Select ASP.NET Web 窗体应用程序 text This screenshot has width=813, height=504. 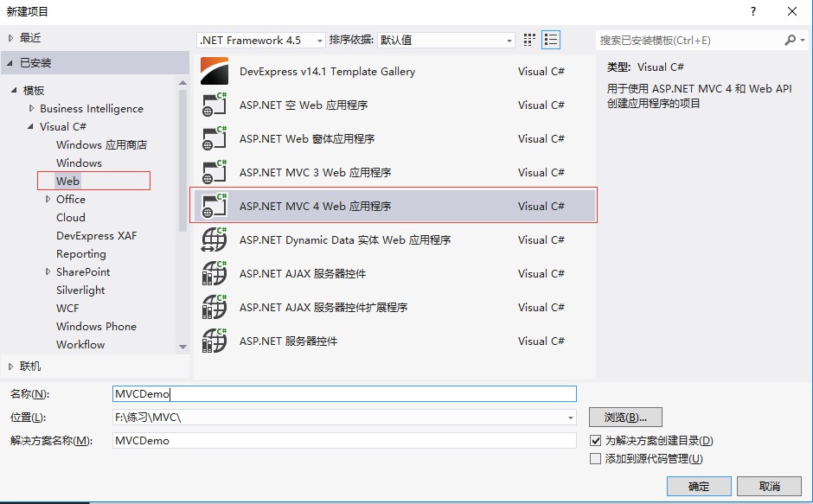pos(307,139)
